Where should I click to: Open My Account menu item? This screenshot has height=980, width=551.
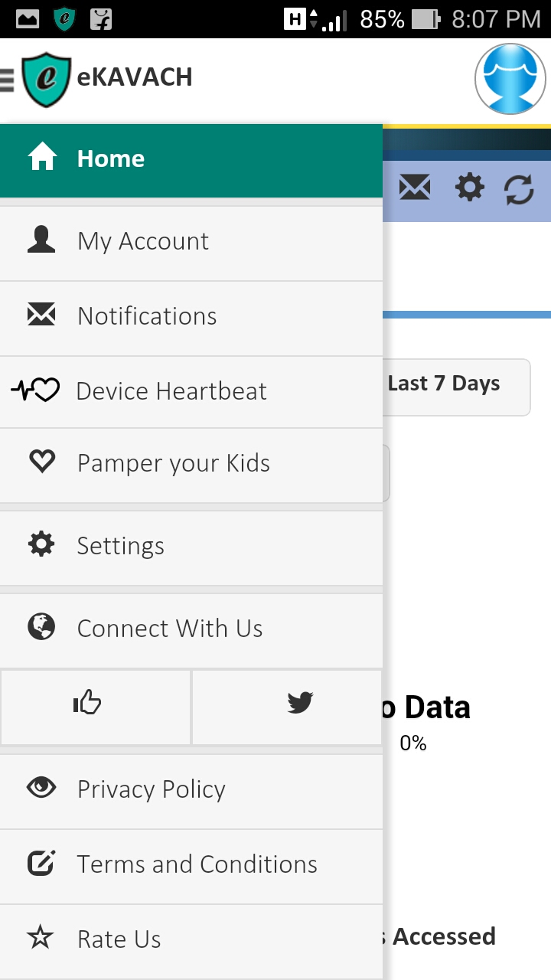coord(191,242)
